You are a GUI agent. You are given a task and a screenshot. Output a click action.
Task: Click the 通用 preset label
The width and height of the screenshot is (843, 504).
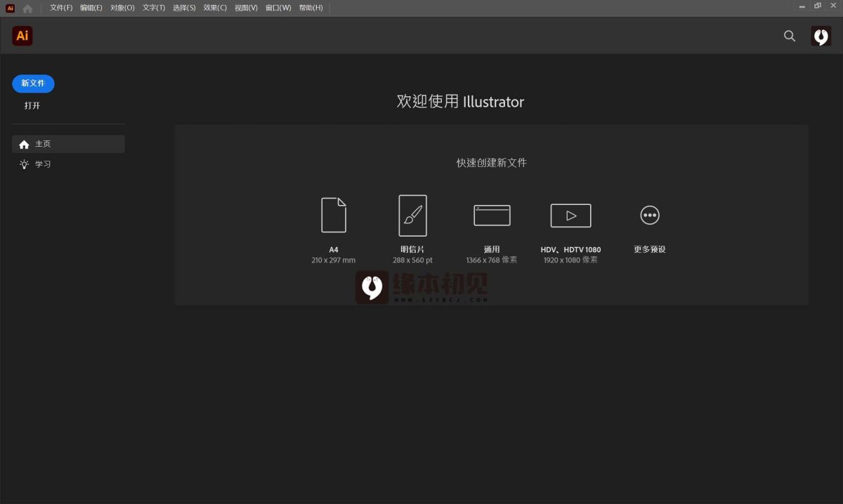click(x=492, y=250)
